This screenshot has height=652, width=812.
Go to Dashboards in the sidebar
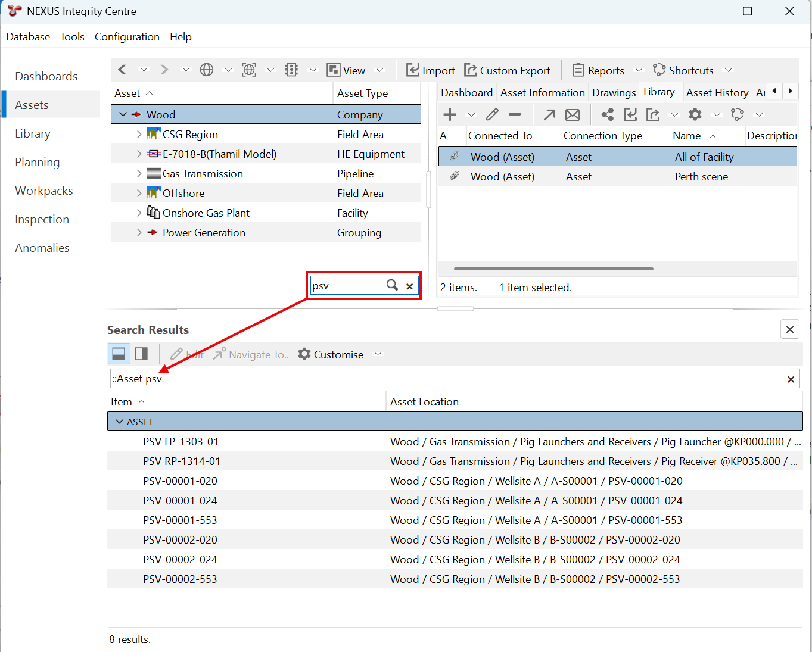coord(46,76)
